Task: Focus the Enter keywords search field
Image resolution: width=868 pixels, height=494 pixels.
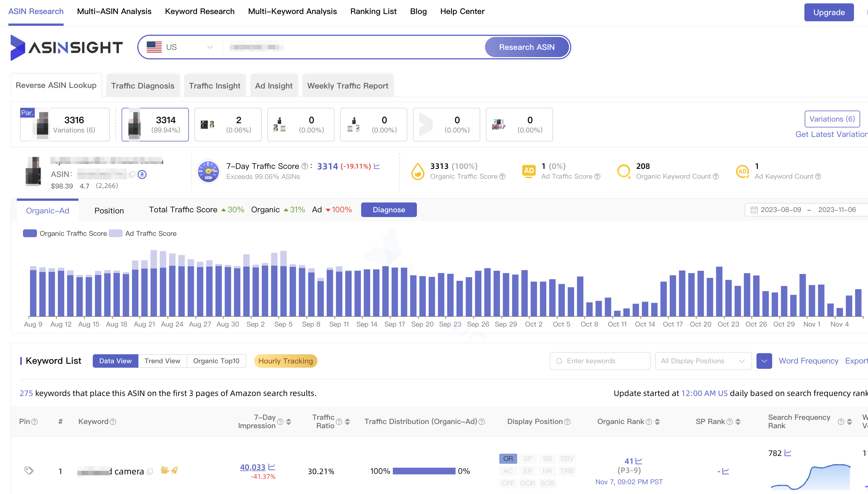Action: pyautogui.click(x=600, y=361)
